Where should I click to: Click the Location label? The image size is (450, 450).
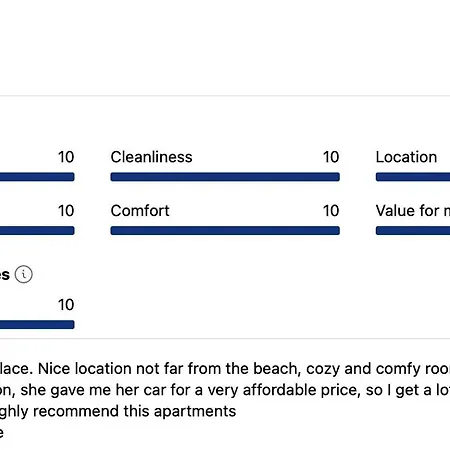coord(406,157)
